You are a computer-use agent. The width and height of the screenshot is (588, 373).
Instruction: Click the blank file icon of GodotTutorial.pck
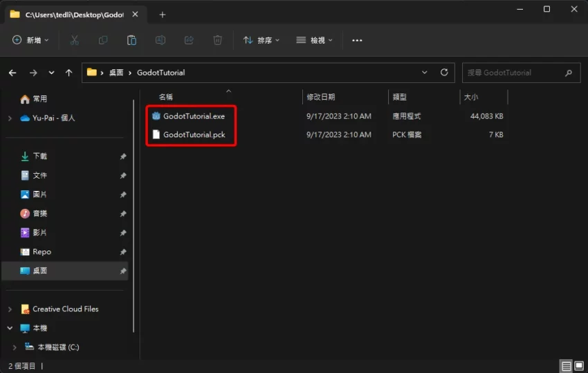[156, 134]
